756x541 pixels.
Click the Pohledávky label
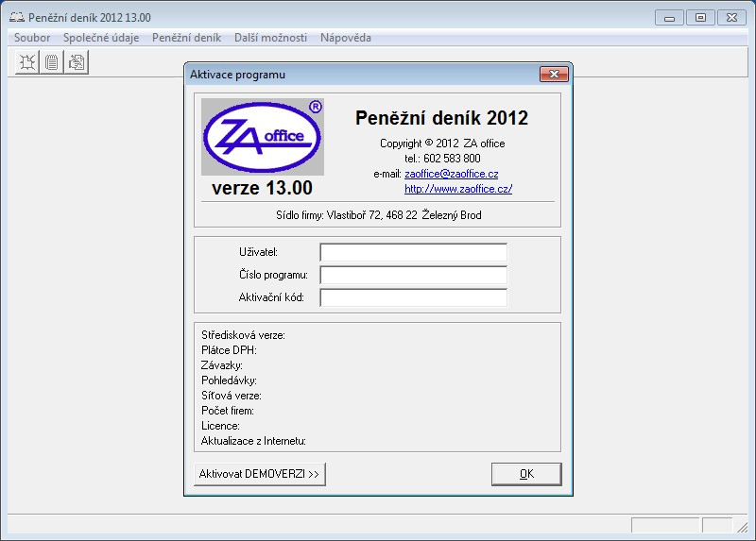click(229, 380)
